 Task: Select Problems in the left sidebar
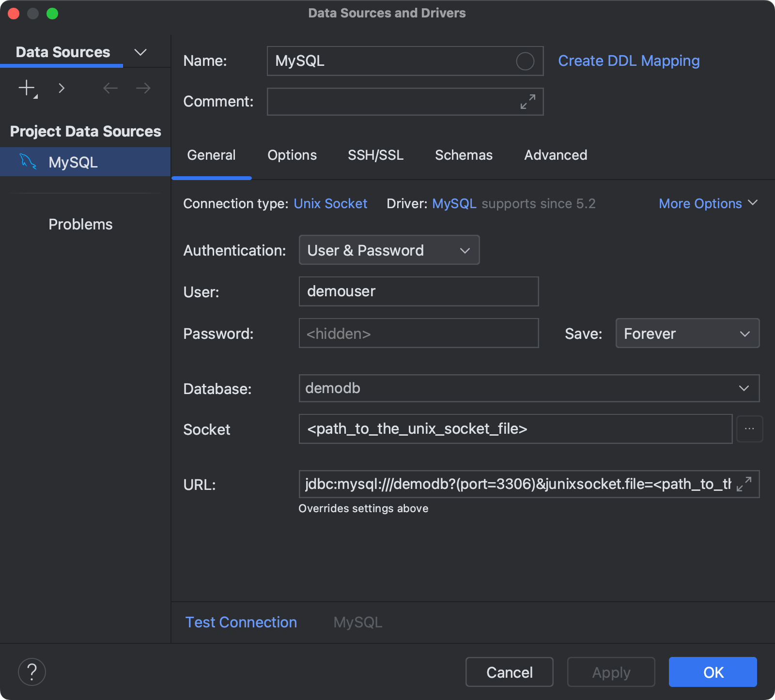80,224
